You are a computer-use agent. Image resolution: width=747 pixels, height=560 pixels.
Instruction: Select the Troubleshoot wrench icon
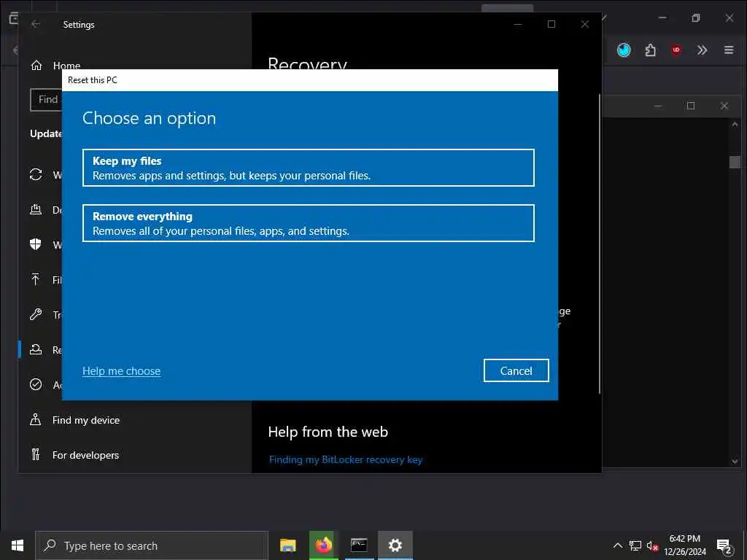click(36, 314)
